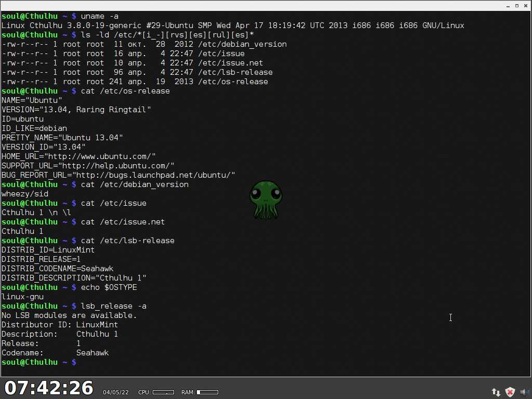Click the HOME_URL ubuntu.com line
Screen dimensions: 532x399
[78, 156]
